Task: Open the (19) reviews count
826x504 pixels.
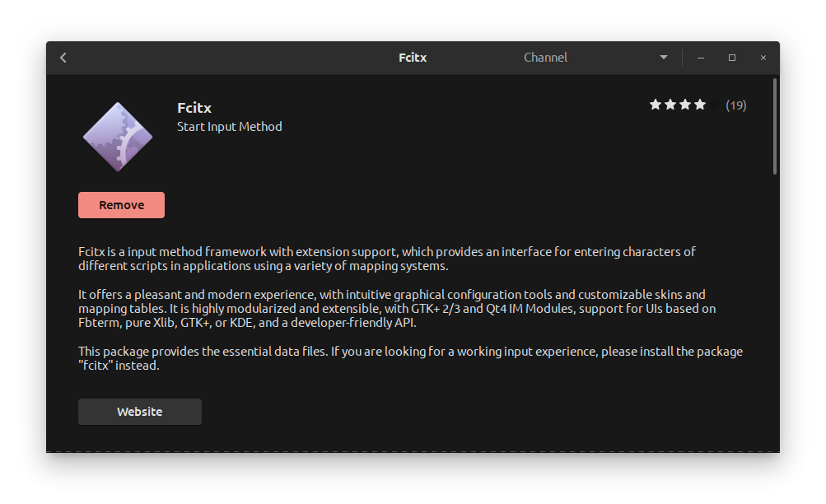Action: (x=736, y=105)
